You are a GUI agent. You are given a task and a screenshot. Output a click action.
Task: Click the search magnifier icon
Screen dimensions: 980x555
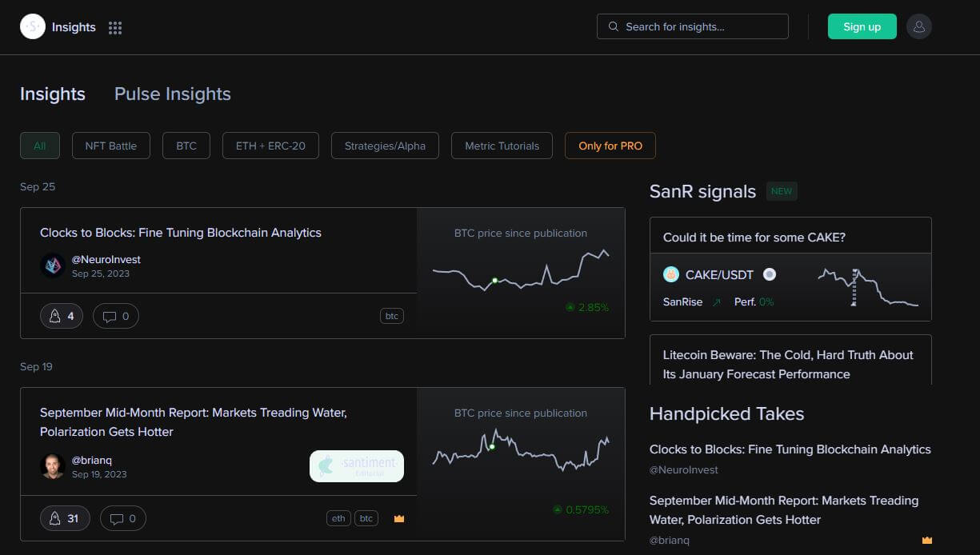click(x=614, y=26)
